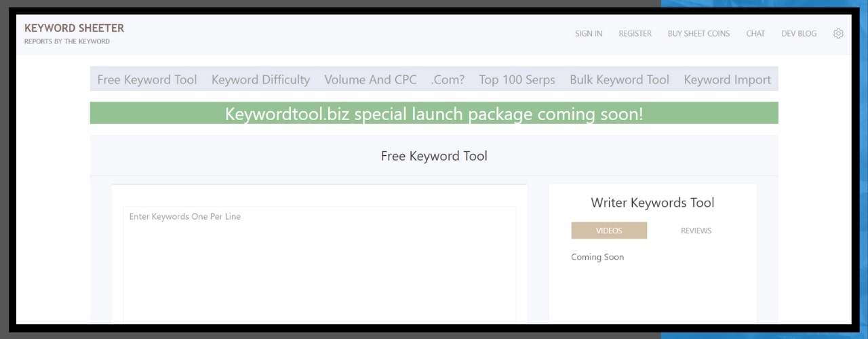Viewport: 868px width, 339px height.
Task: Switch to Bulk Keyword Tool
Action: tap(619, 79)
